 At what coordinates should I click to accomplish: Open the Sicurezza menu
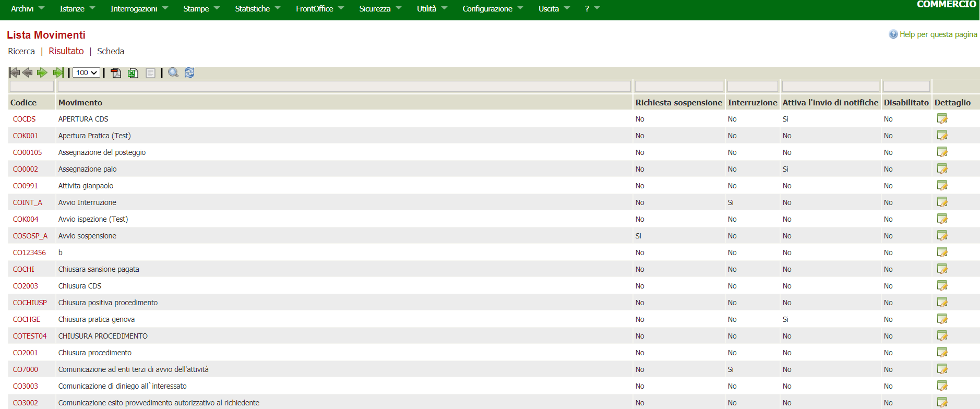point(380,9)
